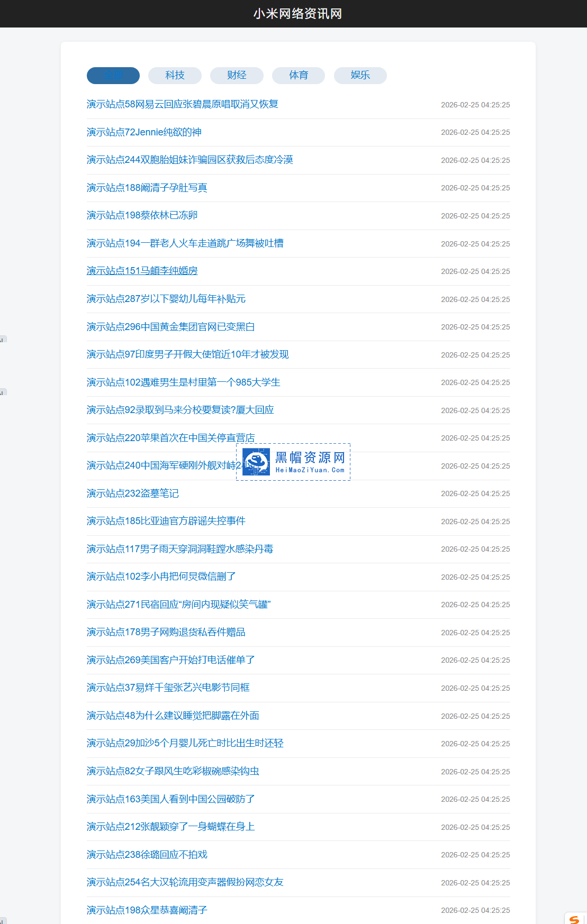Open article 遇难男生是村里第一个985大学生
This screenshot has height=924, width=587.
click(x=184, y=382)
